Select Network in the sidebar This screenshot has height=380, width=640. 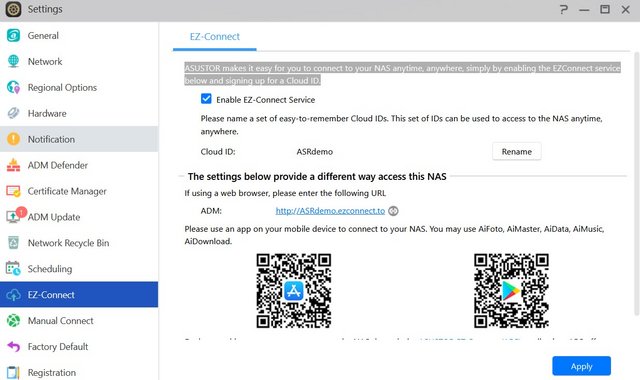pos(79,61)
